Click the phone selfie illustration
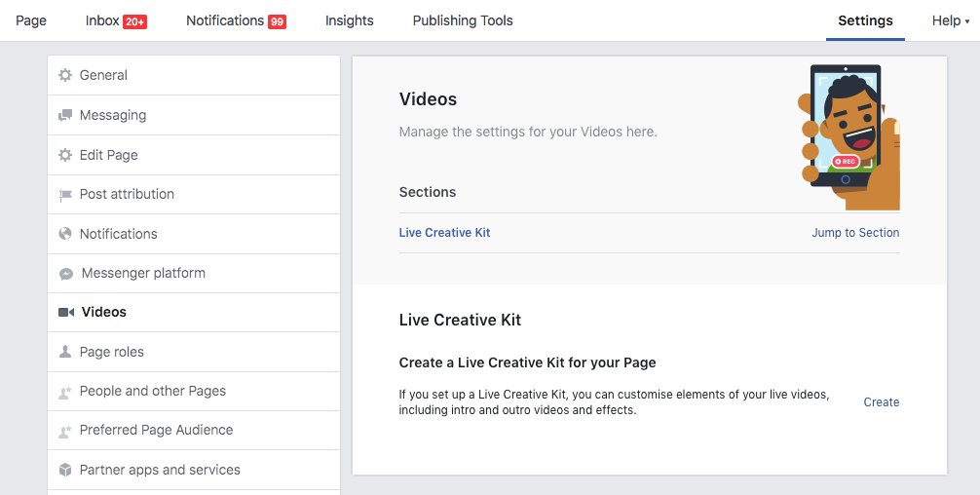980x495 pixels. coord(848,136)
